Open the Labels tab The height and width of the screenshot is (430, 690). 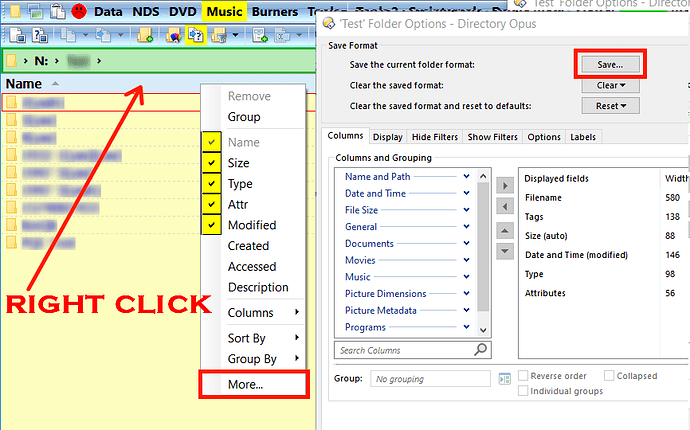583,137
